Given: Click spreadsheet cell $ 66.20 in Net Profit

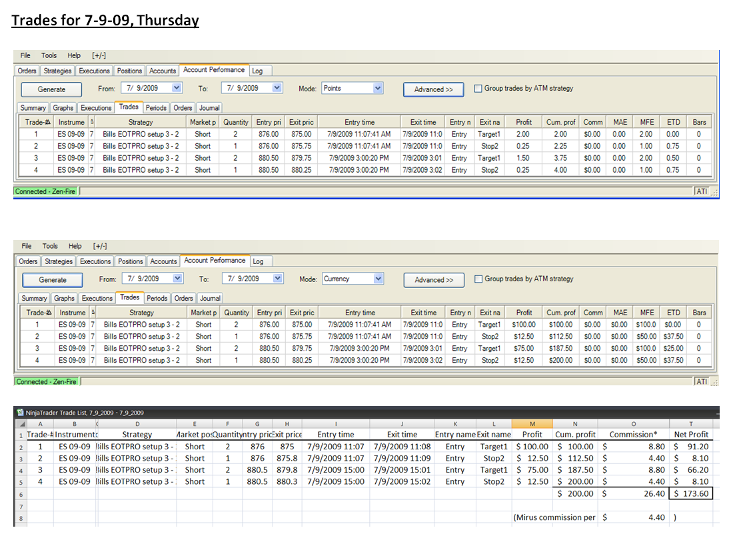Looking at the screenshot, I should [x=691, y=470].
